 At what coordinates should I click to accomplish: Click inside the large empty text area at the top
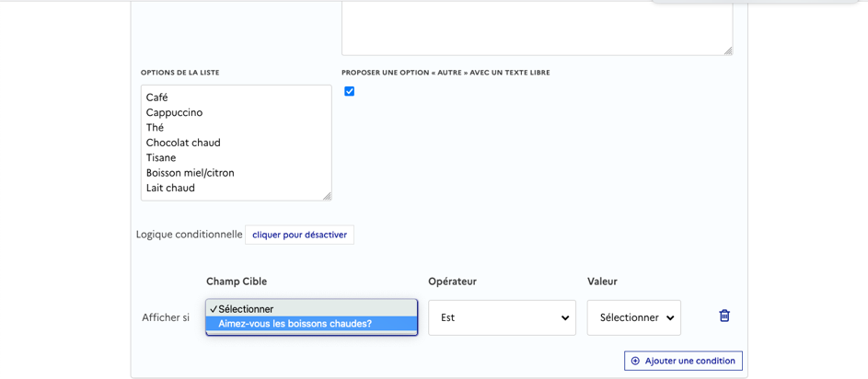tap(537, 28)
